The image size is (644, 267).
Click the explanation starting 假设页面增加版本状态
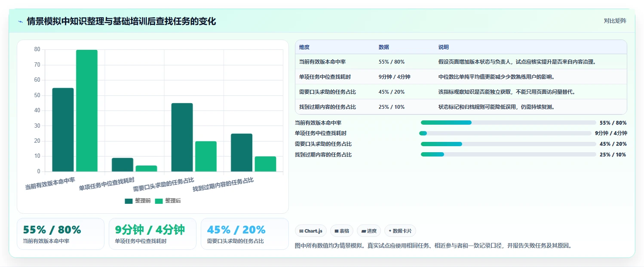[x=517, y=62]
